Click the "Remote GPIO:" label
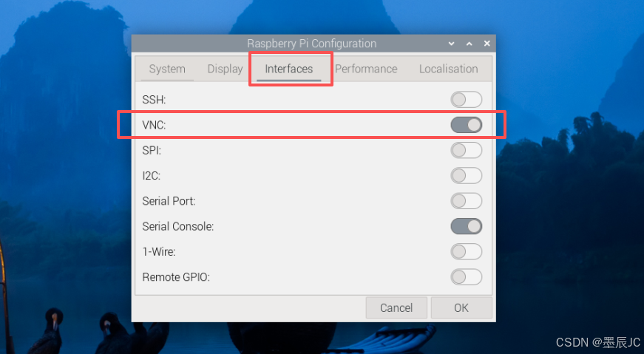The height and width of the screenshot is (354, 644). [176, 277]
